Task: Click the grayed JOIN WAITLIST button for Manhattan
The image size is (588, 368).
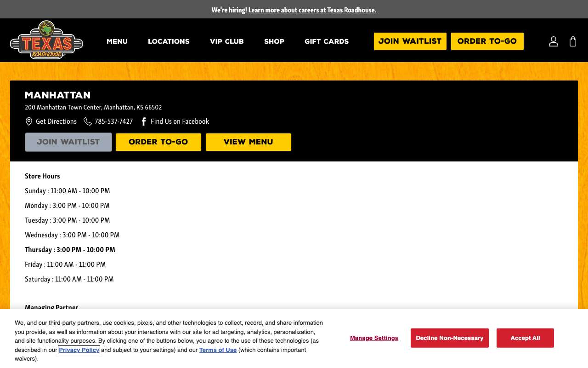Action: pyautogui.click(x=68, y=142)
